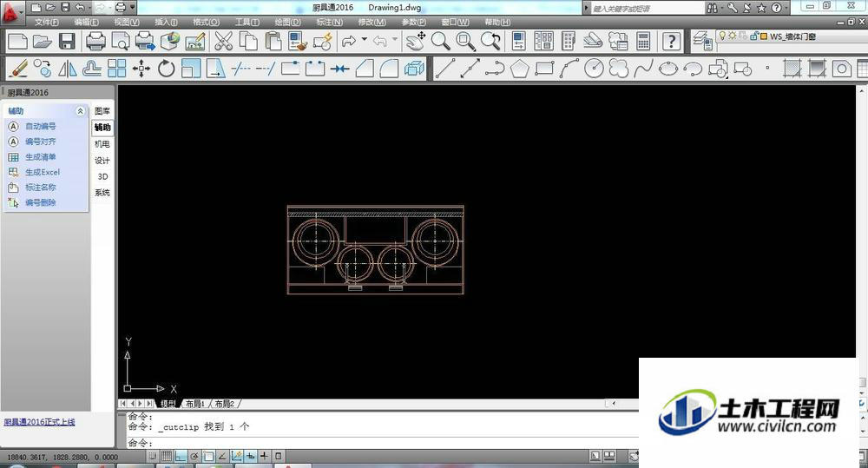The height and width of the screenshot is (468, 868).
Task: Toggle Dynamic Input in status bar
Action: pos(250,457)
